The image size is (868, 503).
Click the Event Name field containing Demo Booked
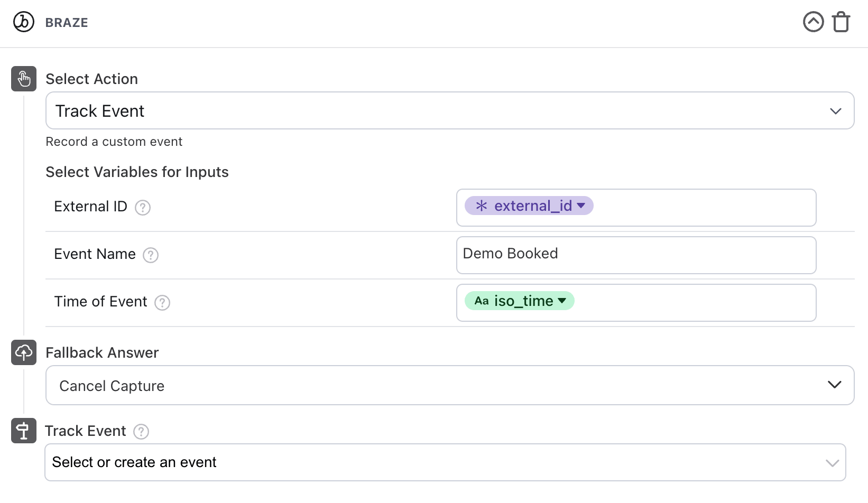point(636,255)
